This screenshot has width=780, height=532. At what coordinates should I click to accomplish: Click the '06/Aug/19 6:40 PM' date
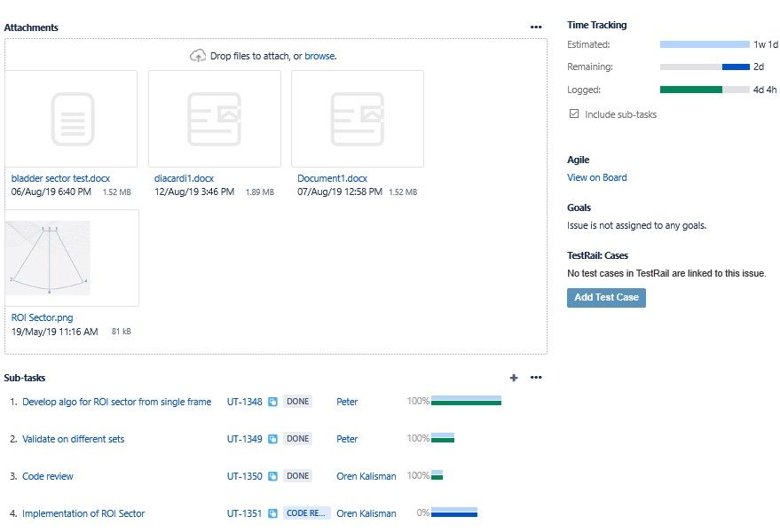click(x=51, y=192)
